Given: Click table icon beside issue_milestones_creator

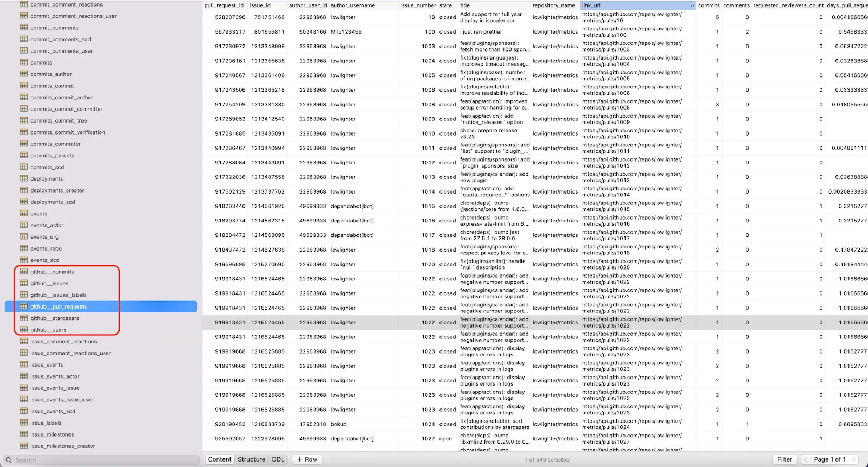Looking at the screenshot, I should coord(24,446).
